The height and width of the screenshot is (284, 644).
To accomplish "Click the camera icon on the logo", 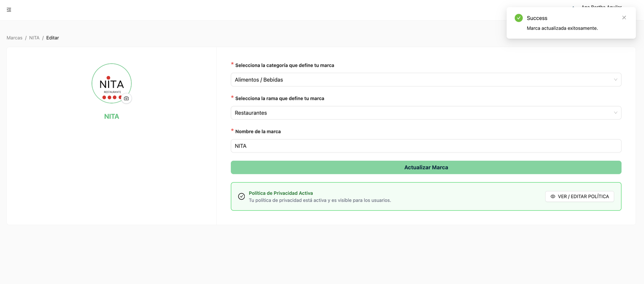I will tap(126, 99).
